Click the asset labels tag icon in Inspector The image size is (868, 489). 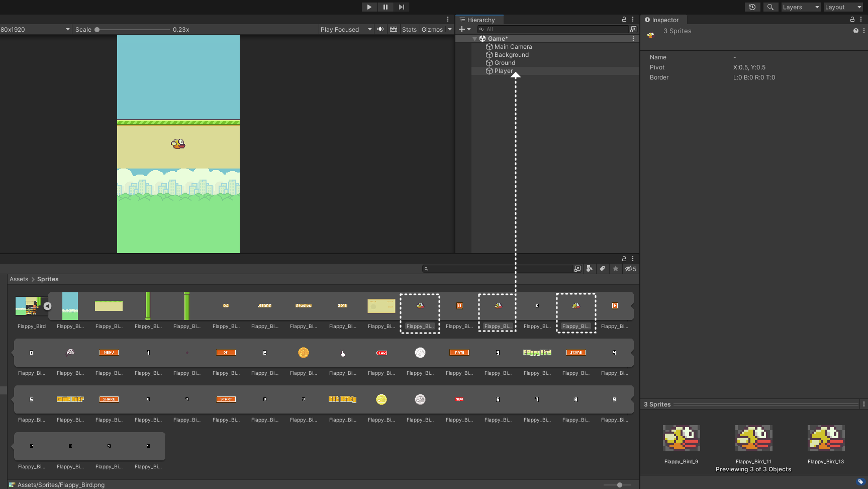coord(860,481)
